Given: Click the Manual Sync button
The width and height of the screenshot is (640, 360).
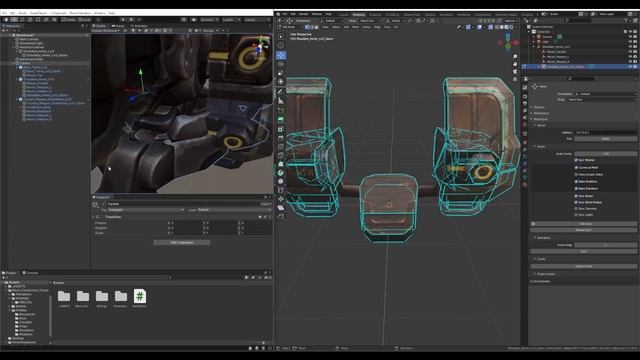Looking at the screenshot, I should coord(585,230).
